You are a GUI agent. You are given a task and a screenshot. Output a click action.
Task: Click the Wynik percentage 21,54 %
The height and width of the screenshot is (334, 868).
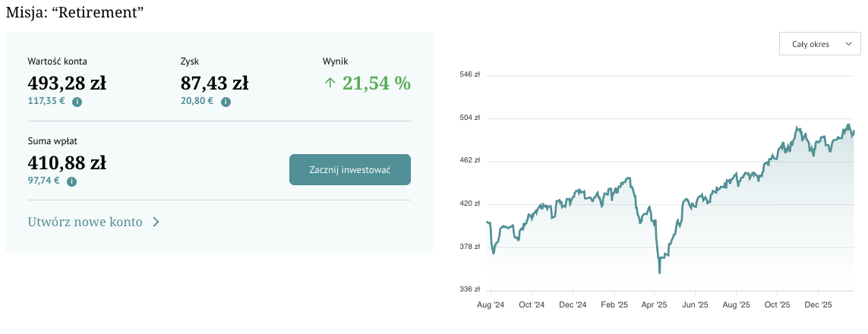pos(376,83)
